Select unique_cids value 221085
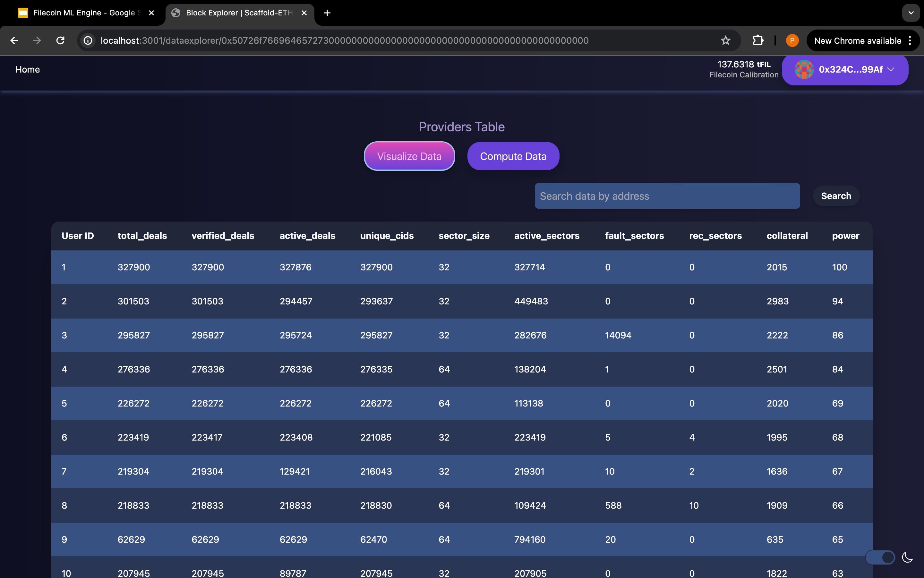 [376, 437]
